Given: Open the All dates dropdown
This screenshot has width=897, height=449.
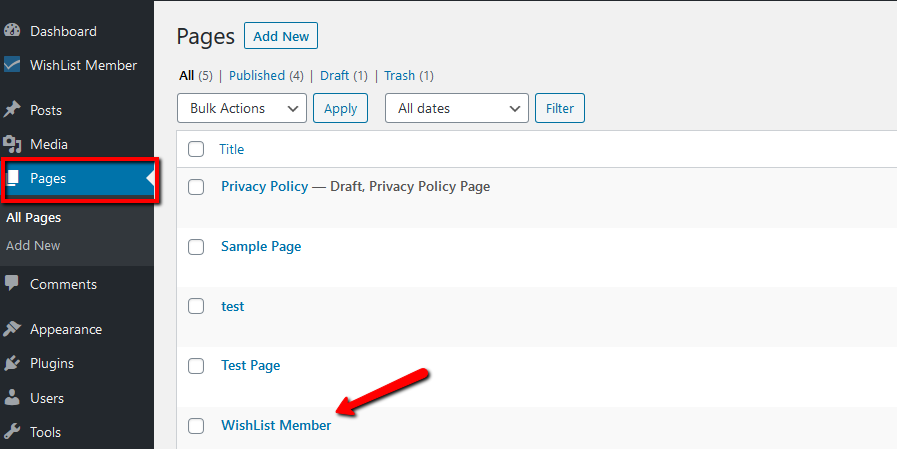Looking at the screenshot, I should [x=457, y=108].
